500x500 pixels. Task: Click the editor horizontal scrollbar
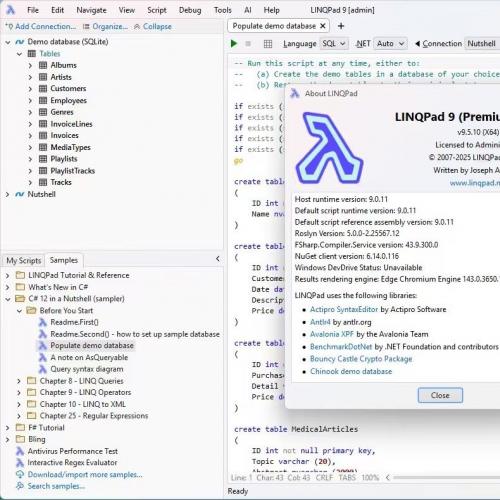446,478
